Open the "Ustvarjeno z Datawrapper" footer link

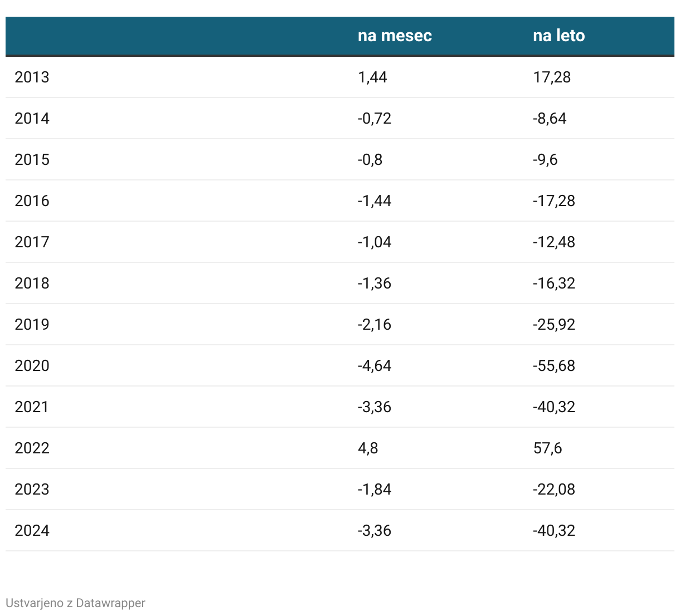pyautogui.click(x=75, y=603)
